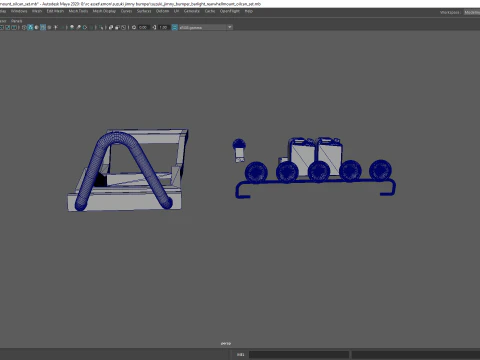
Task: Open the Help menu
Action: (x=249, y=11)
